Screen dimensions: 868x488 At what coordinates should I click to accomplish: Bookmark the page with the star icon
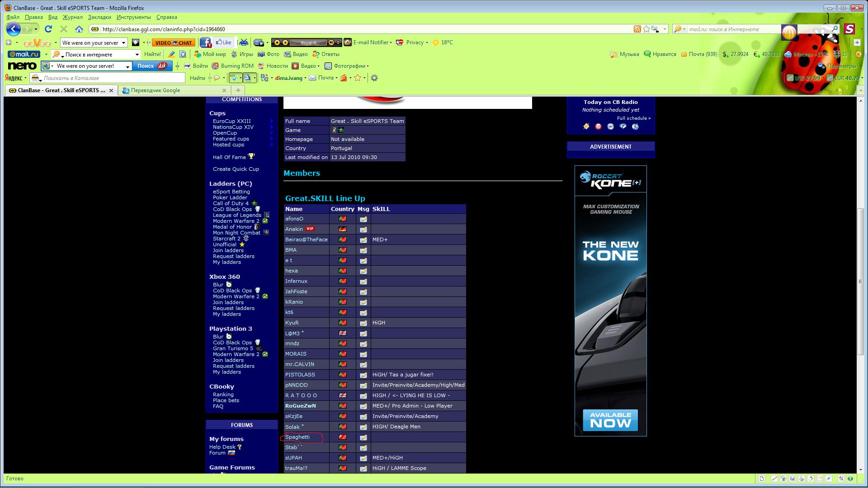pyautogui.click(x=646, y=29)
